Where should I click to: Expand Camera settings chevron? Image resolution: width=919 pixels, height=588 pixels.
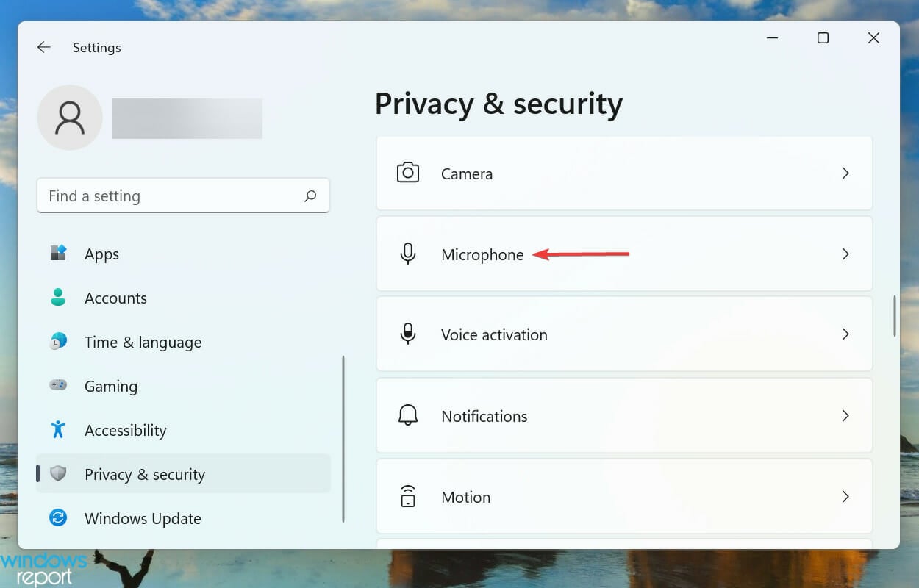[845, 173]
